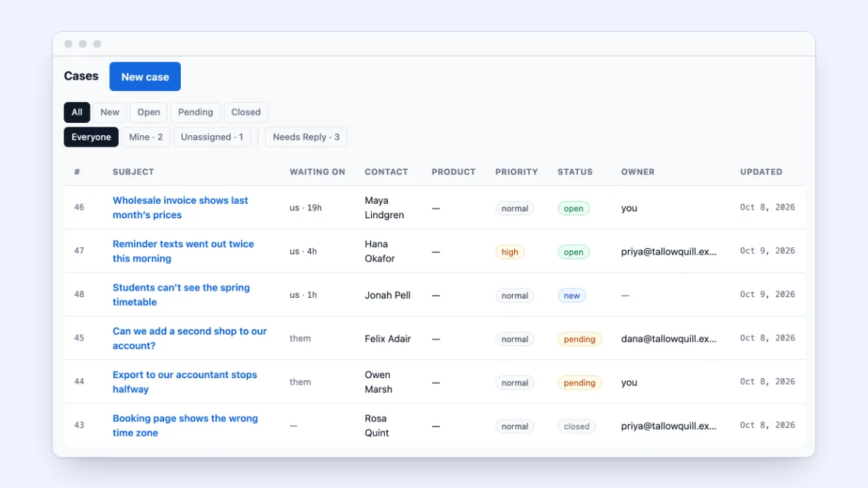Open 'Export to our accountant stops halfway'
This screenshot has width=868, height=488.
tap(184, 382)
